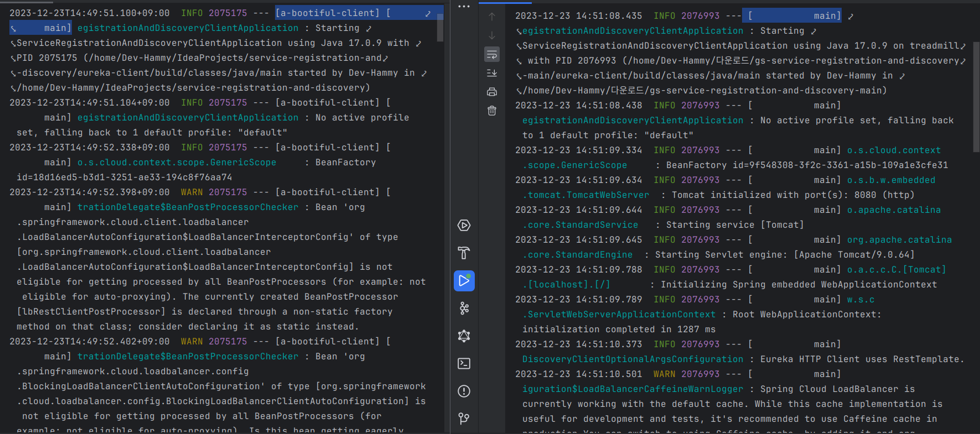Toggle soft-wrap in the run console

click(x=492, y=54)
